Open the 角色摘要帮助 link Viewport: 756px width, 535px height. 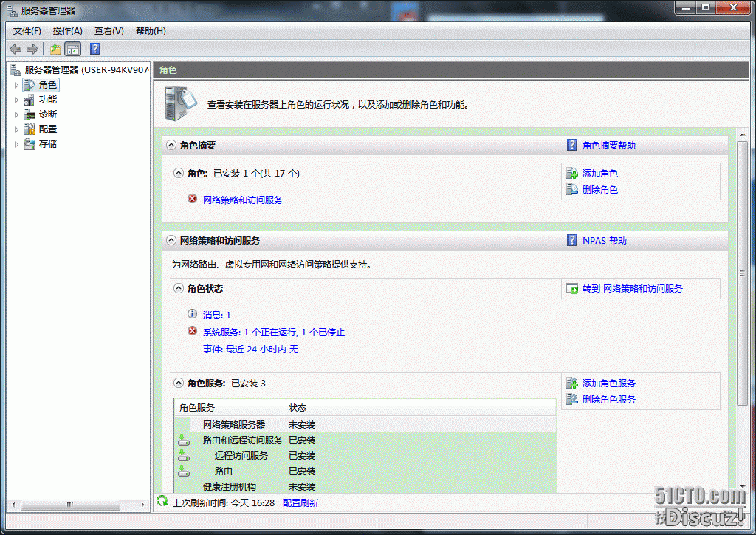(x=609, y=146)
